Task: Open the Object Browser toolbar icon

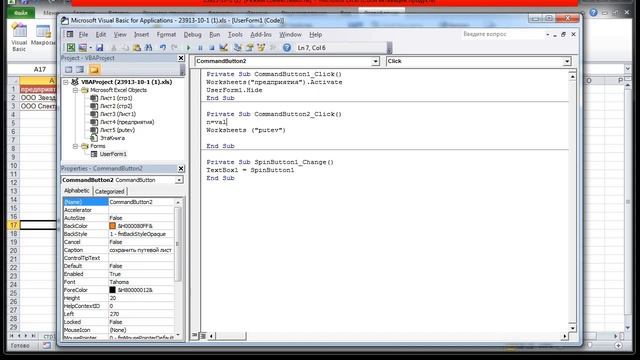Action: [x=261, y=48]
